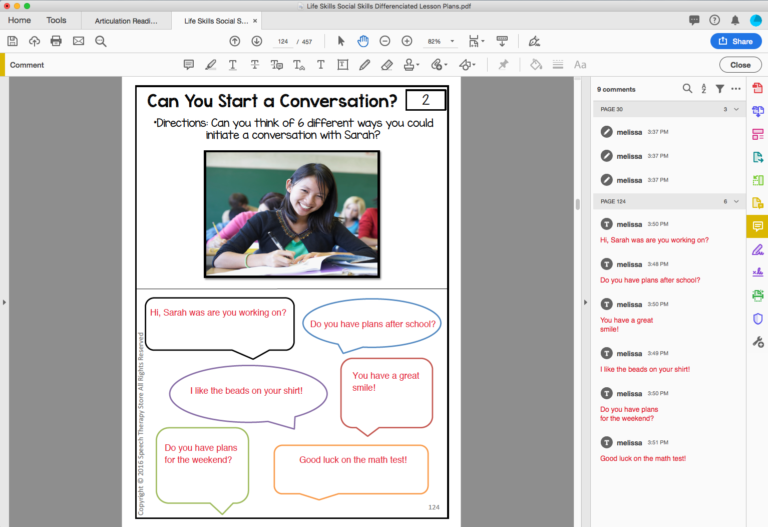Collapse the PAGE 124 comments group
This screenshot has height=527, width=768.
(x=736, y=201)
